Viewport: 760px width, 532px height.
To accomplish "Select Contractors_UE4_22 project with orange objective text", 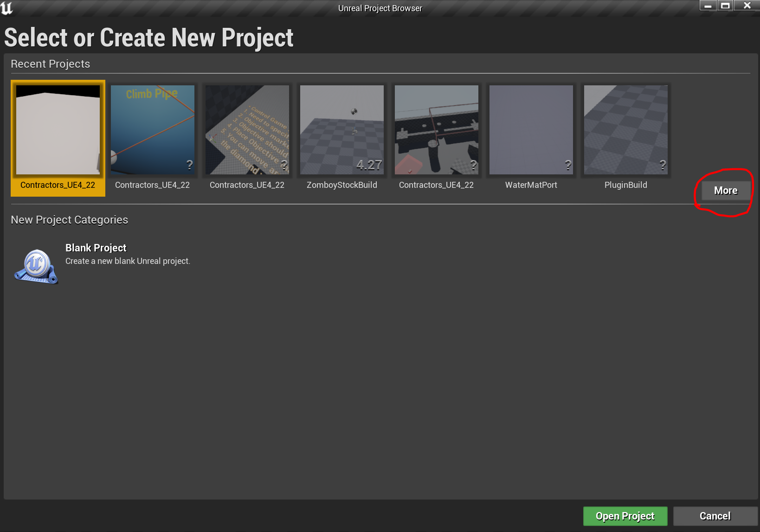I will pos(247,130).
